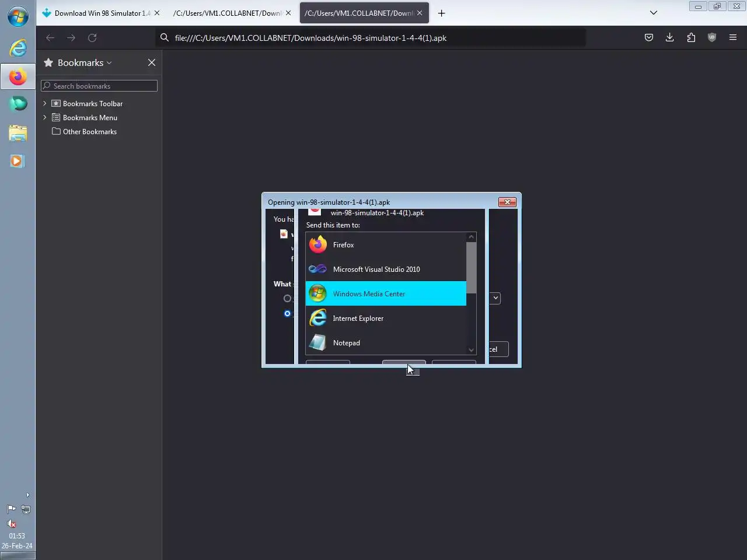Open the teal app icon on the taskbar
This screenshot has height=560, width=747.
coord(18,104)
